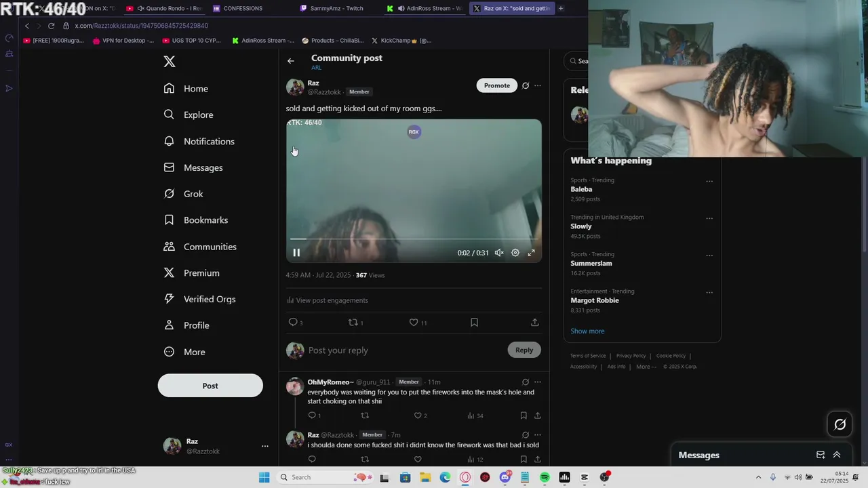This screenshot has height=488, width=868.
Task: View analytics on OhMyRomeo's reply
Action: [x=475, y=415]
